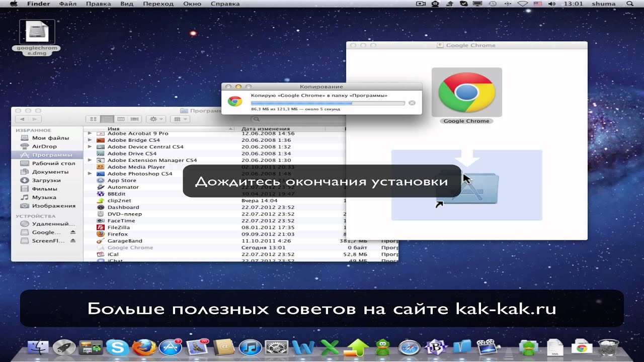Click the volume icon in menu bar
Image resolution: width=644 pixels, height=362 pixels.
pos(551,4)
